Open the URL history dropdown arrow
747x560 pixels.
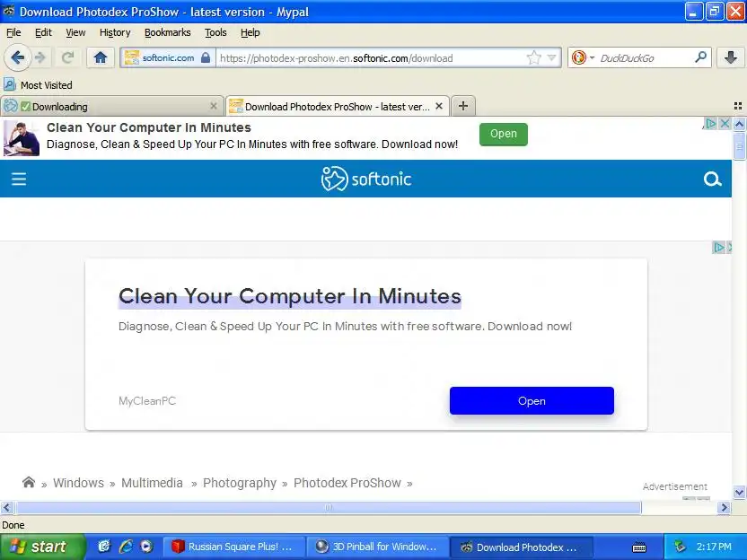click(551, 58)
